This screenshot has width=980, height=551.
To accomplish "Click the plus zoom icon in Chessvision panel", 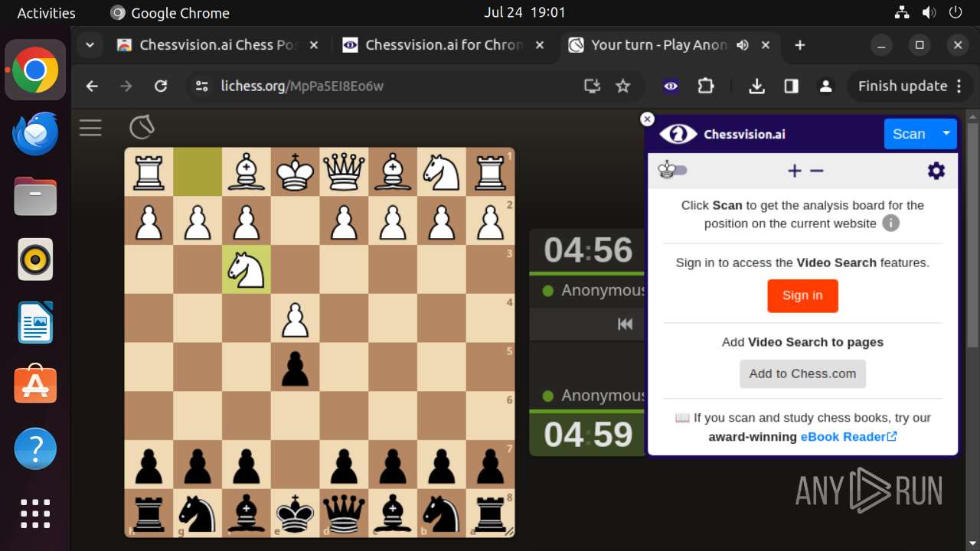I will click(795, 171).
